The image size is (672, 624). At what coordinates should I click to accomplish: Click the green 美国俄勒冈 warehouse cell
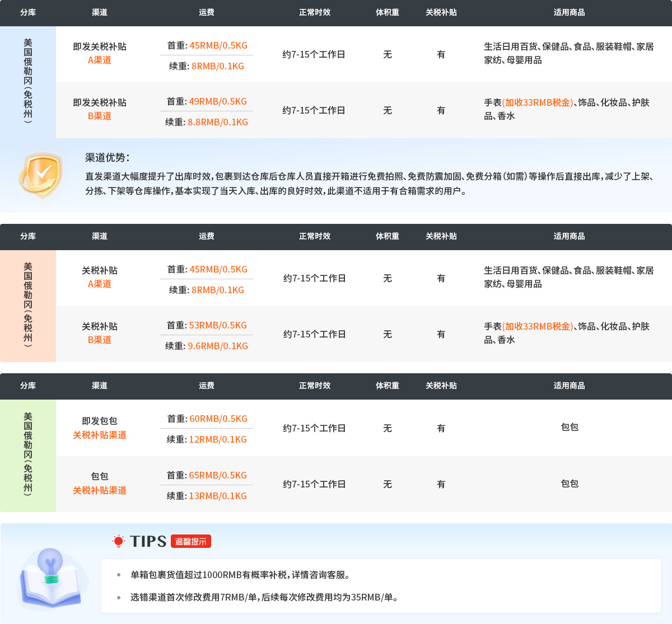28,455
